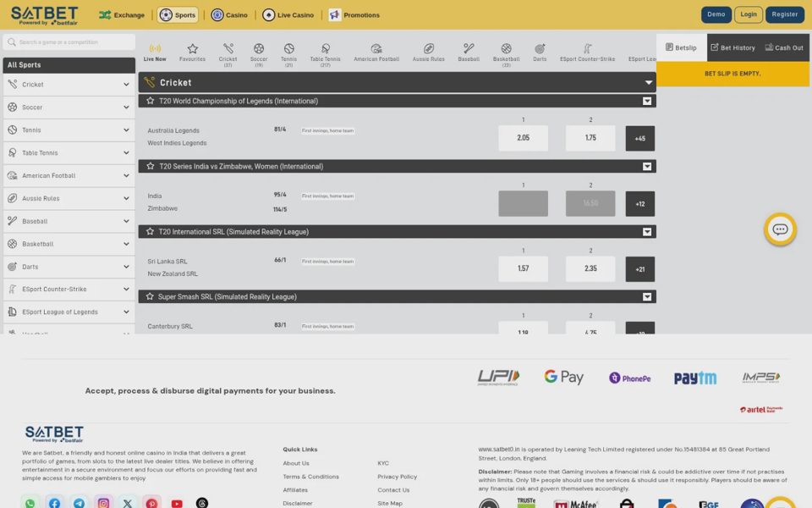Screen dimensions: 812x508
Task: Select the Table Tennis icon in sports strip
Action: coord(325,49)
